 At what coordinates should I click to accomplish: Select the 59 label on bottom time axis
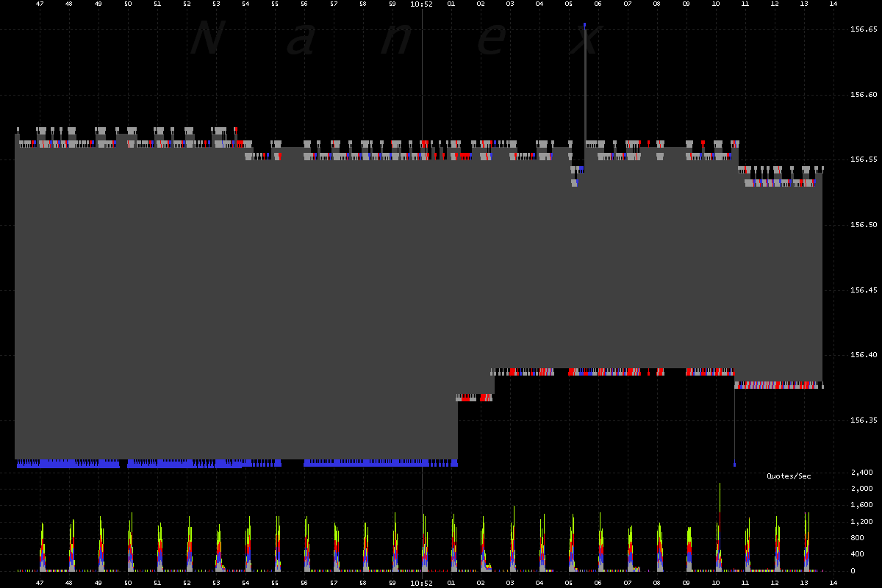coord(392,583)
